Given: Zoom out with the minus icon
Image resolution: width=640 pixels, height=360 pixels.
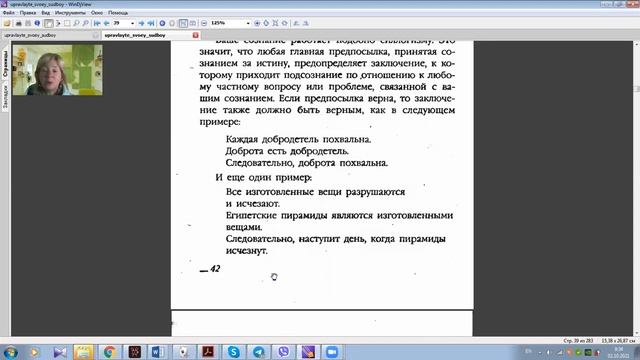Looking at the screenshot, I should (204, 23).
